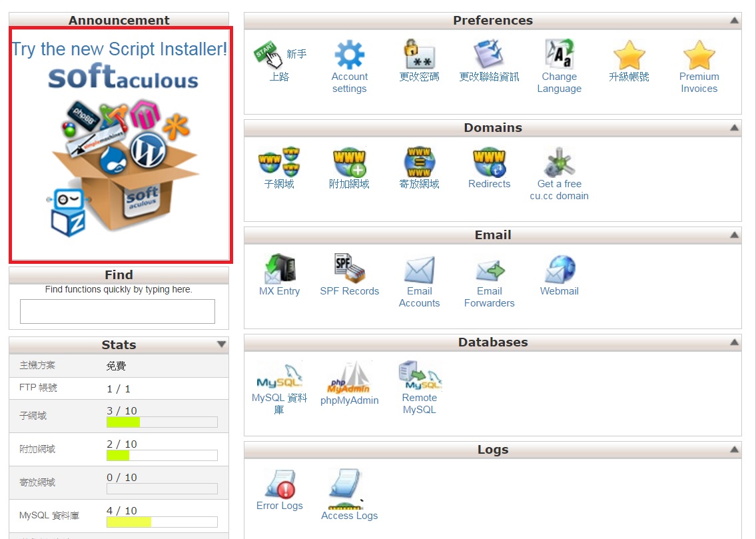756x539 pixels.
Task: Click the Stats panel heading text
Action: pos(119,344)
